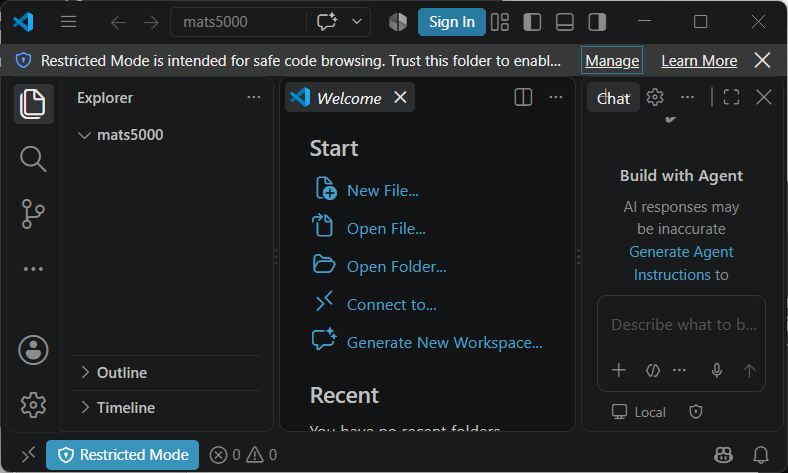Viewport: 788px width, 473px height.
Task: Focus the chat input Describe what to build
Action: click(683, 325)
